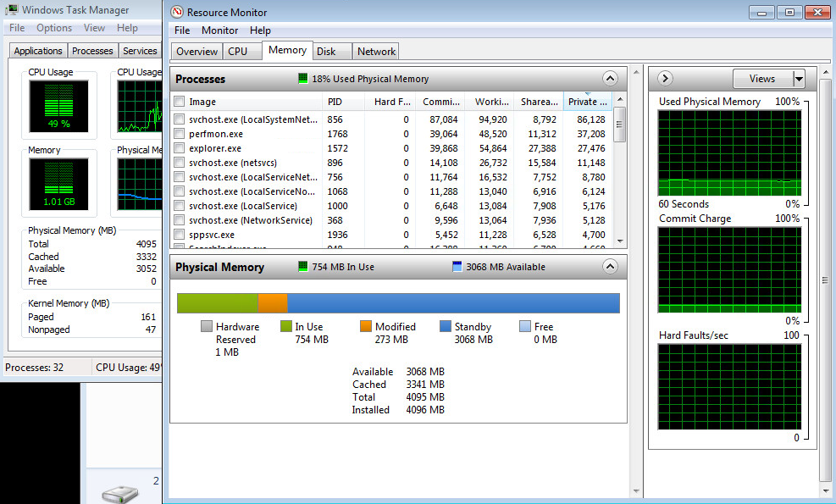Switch to the Disk tab
836x504 pixels.
(x=326, y=52)
